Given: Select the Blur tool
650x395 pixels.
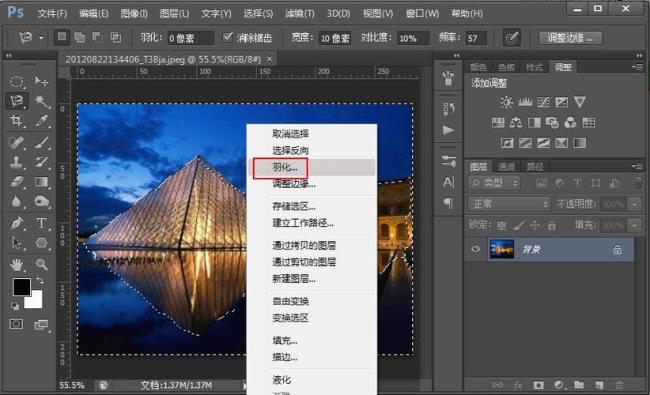Looking at the screenshot, I should click(17, 201).
